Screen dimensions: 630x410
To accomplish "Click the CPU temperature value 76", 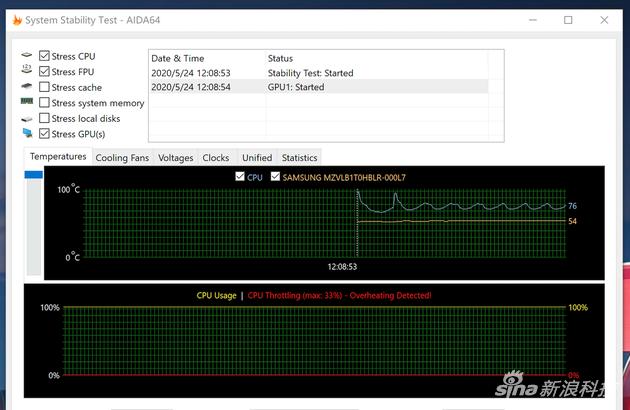I will tap(573, 206).
